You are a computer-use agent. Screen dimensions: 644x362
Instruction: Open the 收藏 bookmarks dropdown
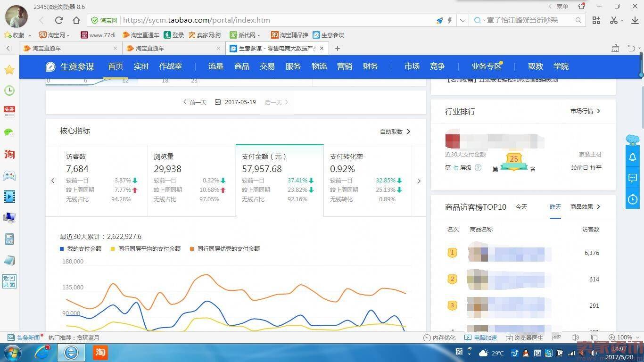[17, 35]
